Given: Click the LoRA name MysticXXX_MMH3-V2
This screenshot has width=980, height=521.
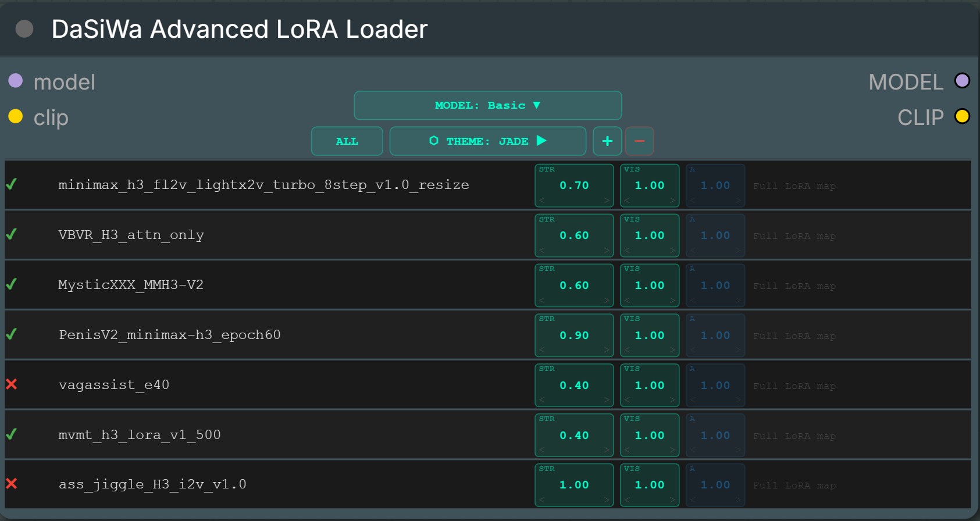Looking at the screenshot, I should click(131, 285).
